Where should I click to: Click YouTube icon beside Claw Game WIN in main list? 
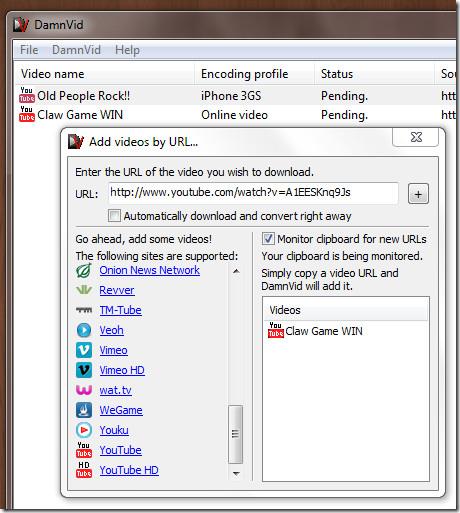point(27,114)
